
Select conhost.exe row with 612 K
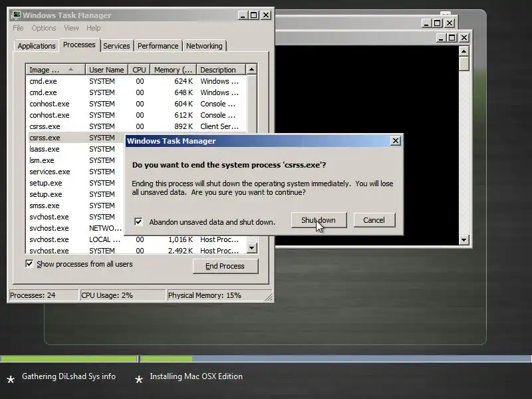tap(136, 115)
